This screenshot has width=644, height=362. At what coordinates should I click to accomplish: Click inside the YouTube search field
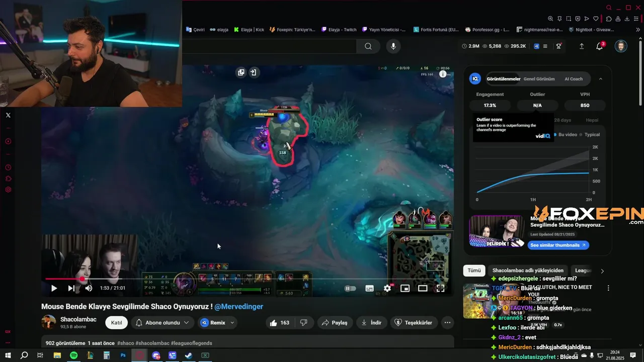click(270, 46)
